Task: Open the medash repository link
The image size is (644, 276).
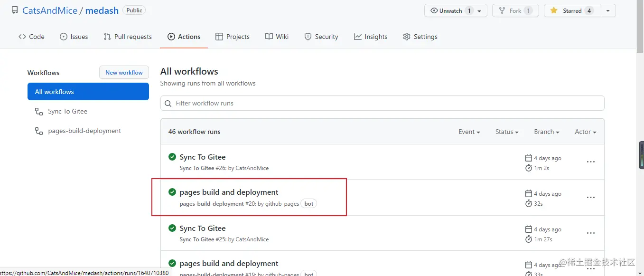Action: pos(102,10)
